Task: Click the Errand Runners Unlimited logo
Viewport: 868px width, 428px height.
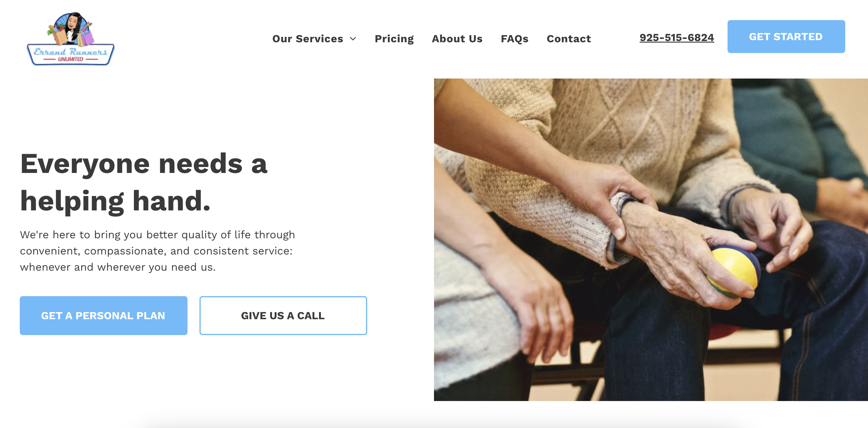Action: (70, 39)
